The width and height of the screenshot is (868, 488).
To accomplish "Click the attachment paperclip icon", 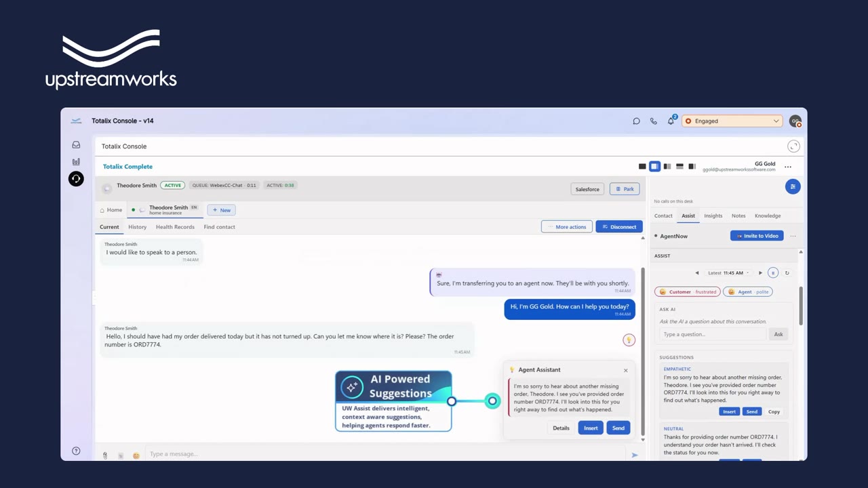I will point(105,455).
